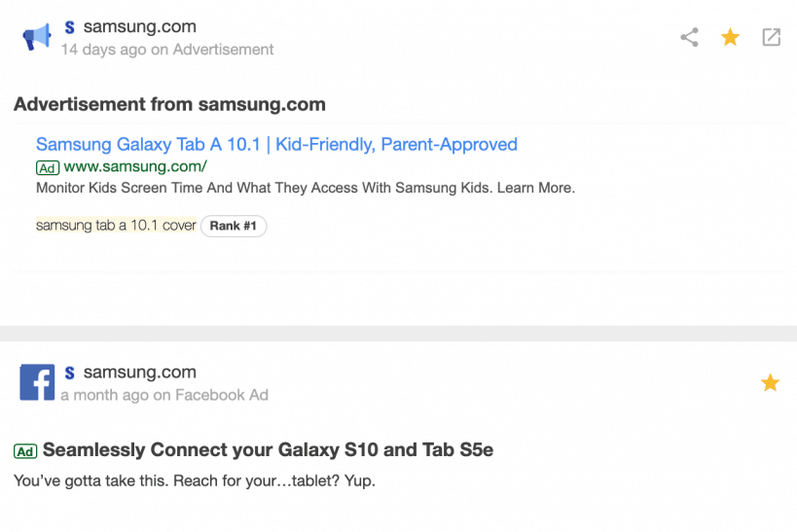Click the blue megaphone advertisement icon
The height and width of the screenshot is (532, 797).
37,37
